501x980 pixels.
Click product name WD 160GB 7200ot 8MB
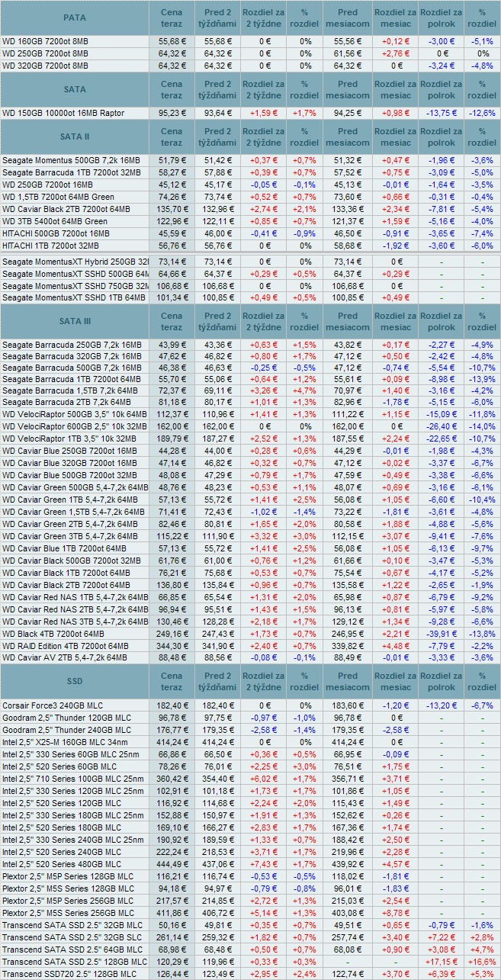coord(45,41)
